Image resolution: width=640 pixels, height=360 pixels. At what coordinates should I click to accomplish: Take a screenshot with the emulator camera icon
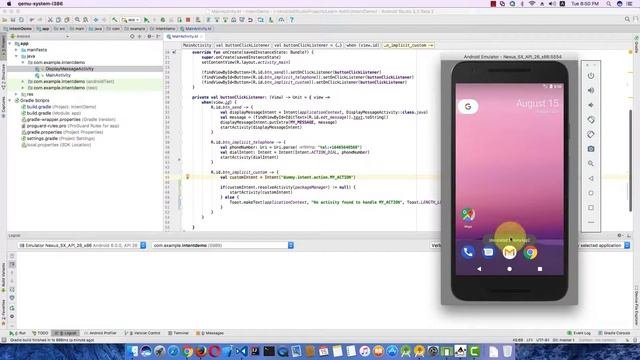pyautogui.click(x=591, y=149)
